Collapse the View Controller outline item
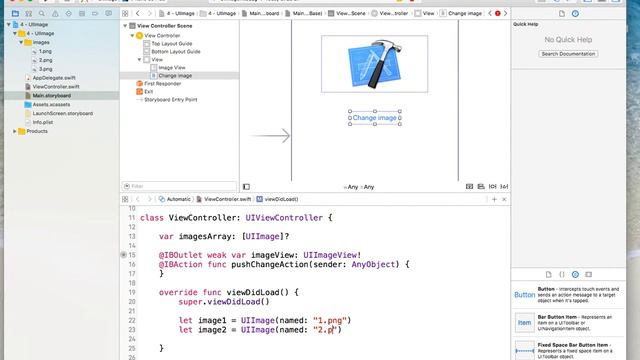The image size is (640, 360). click(x=132, y=36)
